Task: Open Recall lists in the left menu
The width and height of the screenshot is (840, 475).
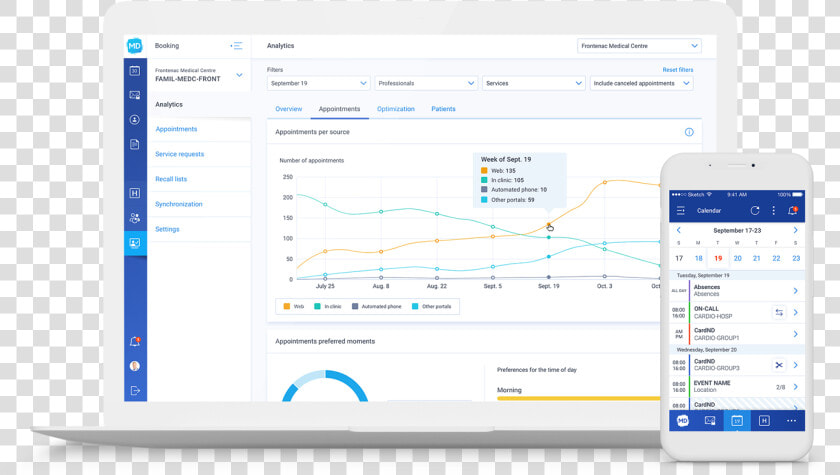Action: pyautogui.click(x=171, y=179)
